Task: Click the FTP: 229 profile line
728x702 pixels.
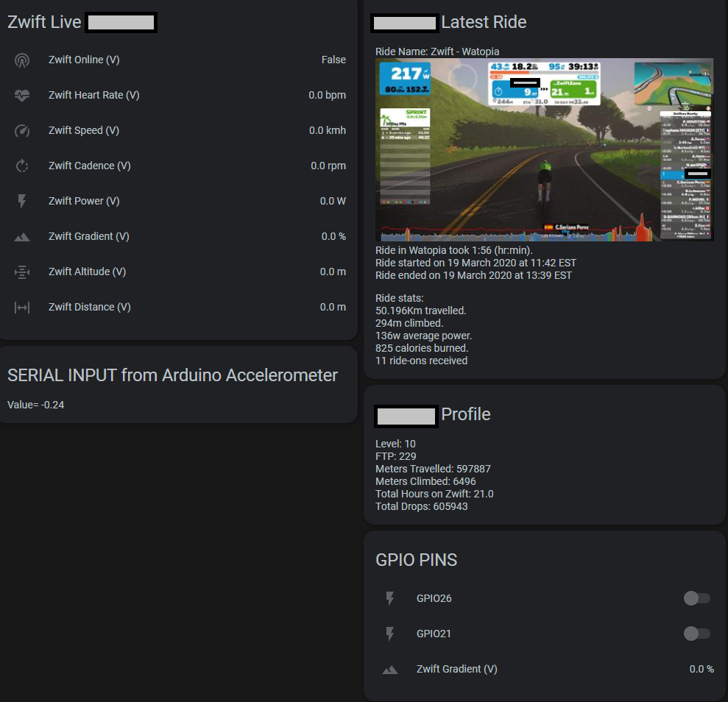Action: point(396,456)
